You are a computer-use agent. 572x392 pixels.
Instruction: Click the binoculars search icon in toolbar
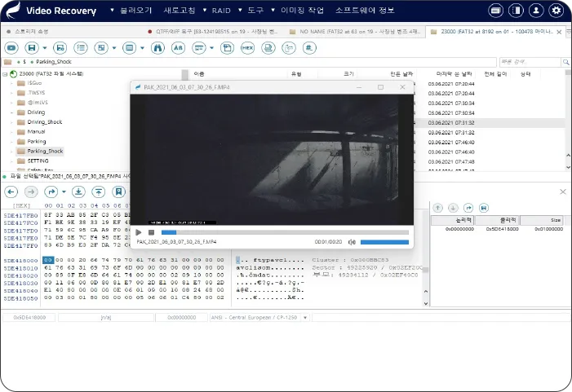[156, 48]
